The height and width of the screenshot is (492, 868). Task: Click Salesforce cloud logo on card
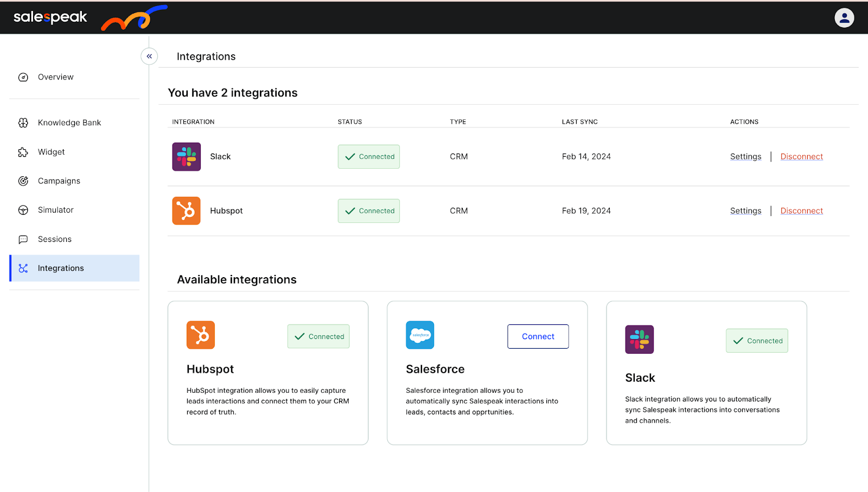coord(420,335)
